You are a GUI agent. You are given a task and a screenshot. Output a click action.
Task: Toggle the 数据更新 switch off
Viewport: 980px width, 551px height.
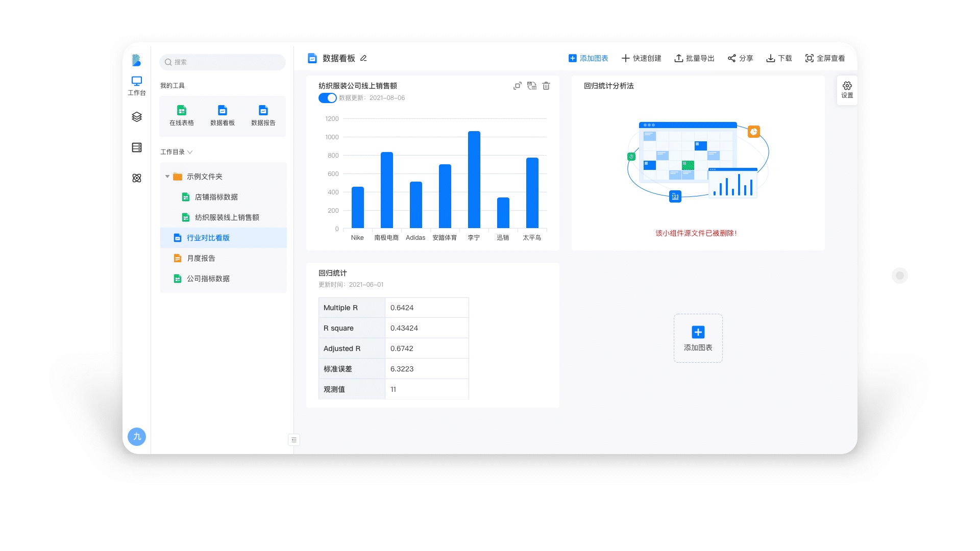point(327,98)
